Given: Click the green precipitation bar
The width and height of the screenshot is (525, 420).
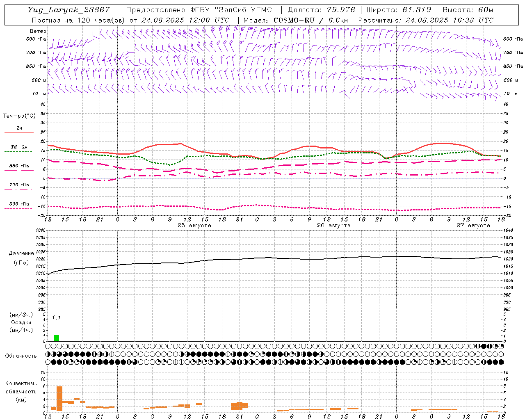Looking at the screenshot, I should coord(56,338).
